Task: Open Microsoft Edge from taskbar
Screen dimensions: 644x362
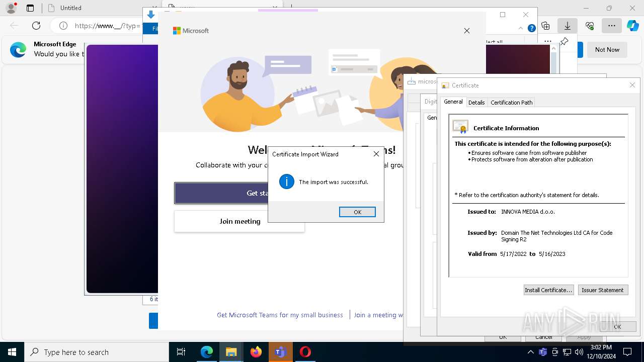Action: point(207,352)
